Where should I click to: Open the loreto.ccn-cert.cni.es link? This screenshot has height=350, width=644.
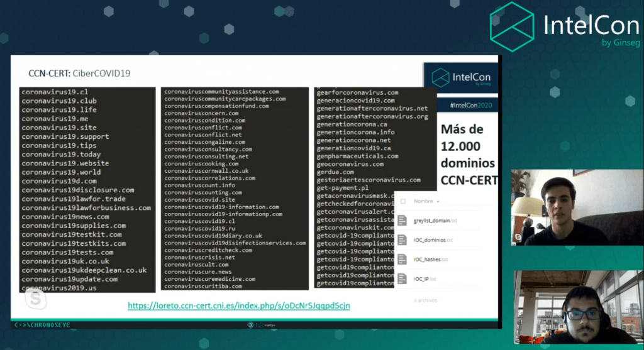[238, 305]
